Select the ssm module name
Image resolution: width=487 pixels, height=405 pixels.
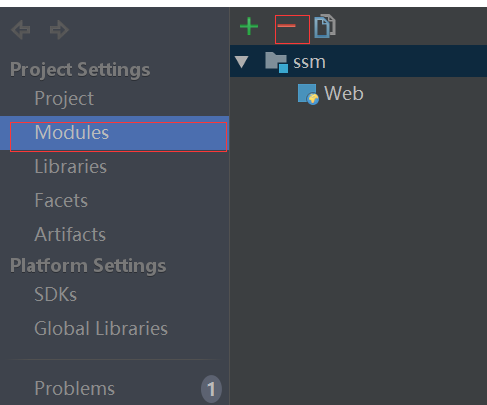click(x=309, y=62)
